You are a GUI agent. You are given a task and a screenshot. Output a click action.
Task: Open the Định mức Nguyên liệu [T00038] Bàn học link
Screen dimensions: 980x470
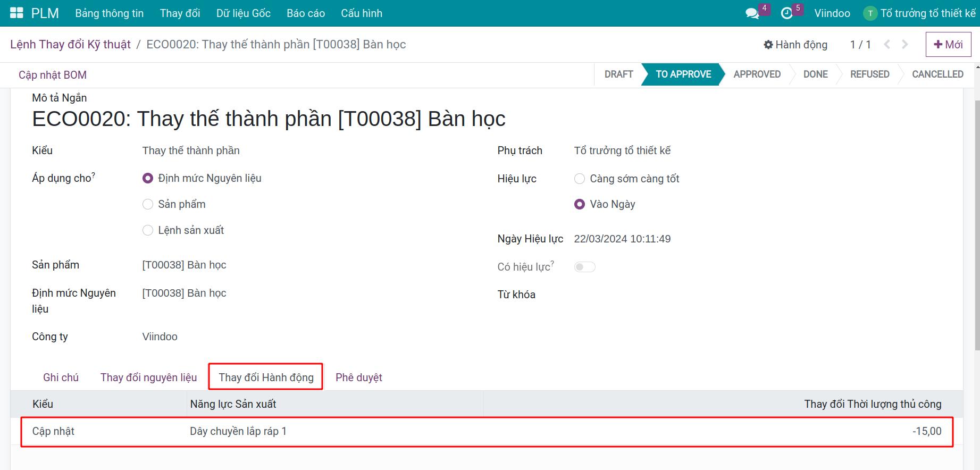pos(184,293)
